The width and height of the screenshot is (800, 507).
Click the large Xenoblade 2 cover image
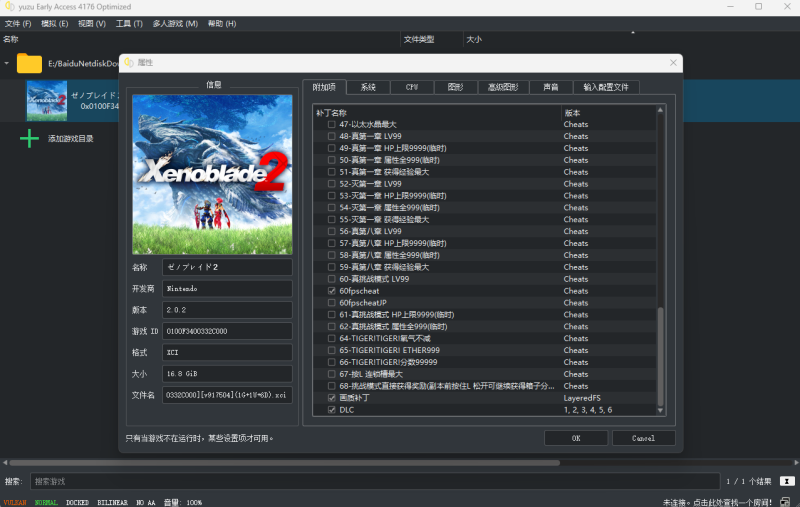pos(212,174)
